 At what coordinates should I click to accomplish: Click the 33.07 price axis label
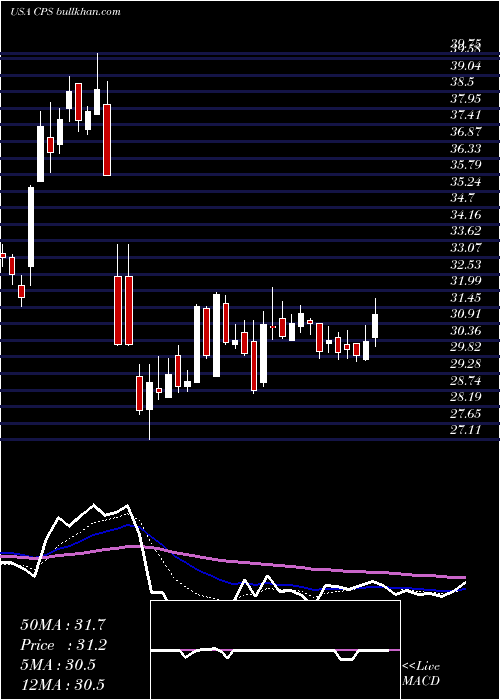coord(466,248)
